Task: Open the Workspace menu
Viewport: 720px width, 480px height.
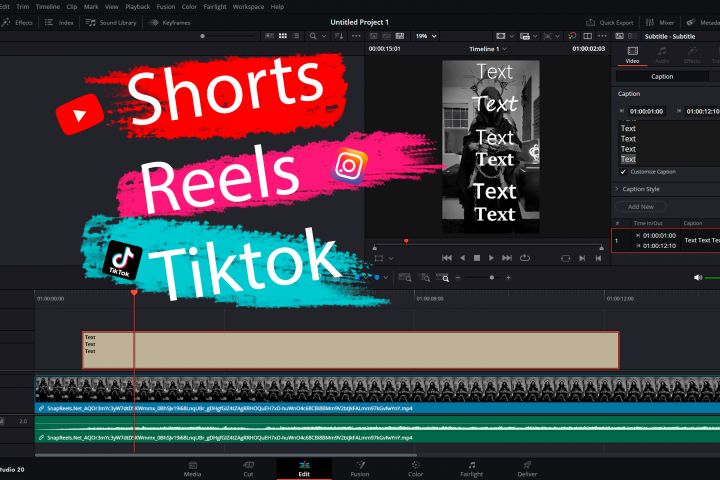Action: click(x=248, y=7)
